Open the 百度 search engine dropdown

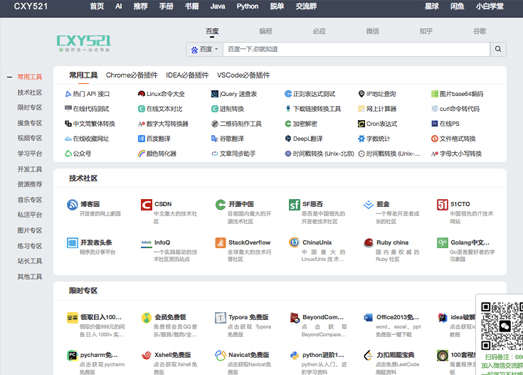click(x=204, y=49)
